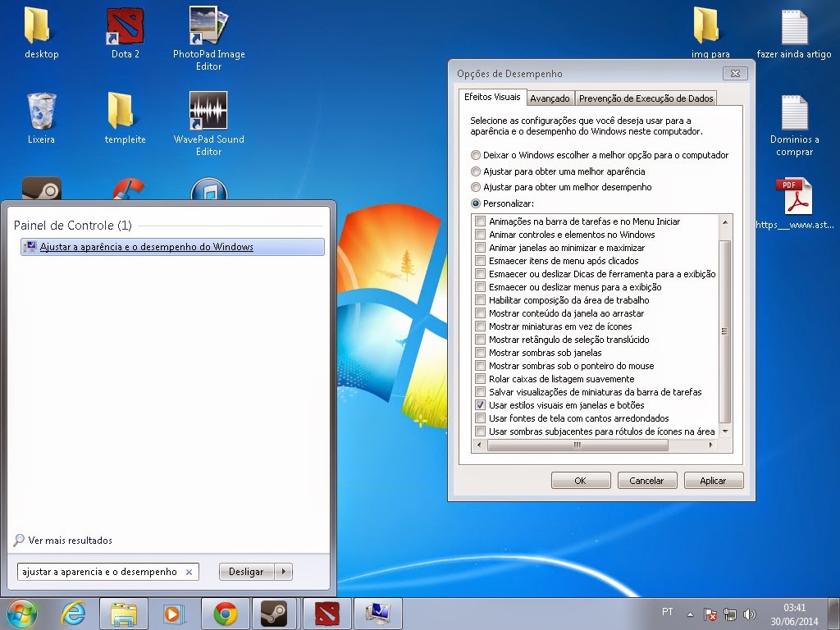Click the horizontal scrollbar thumb in effects list
Screen dimensions: 840x630
[577, 445]
